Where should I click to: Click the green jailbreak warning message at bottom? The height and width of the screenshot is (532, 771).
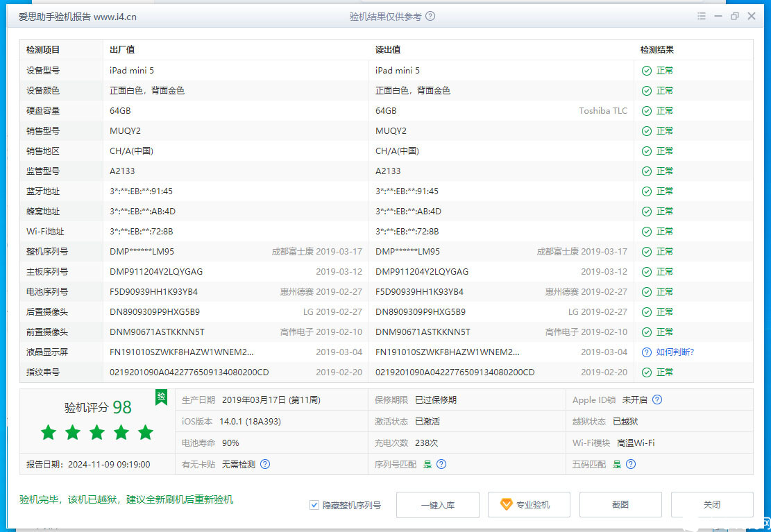pyautogui.click(x=126, y=500)
